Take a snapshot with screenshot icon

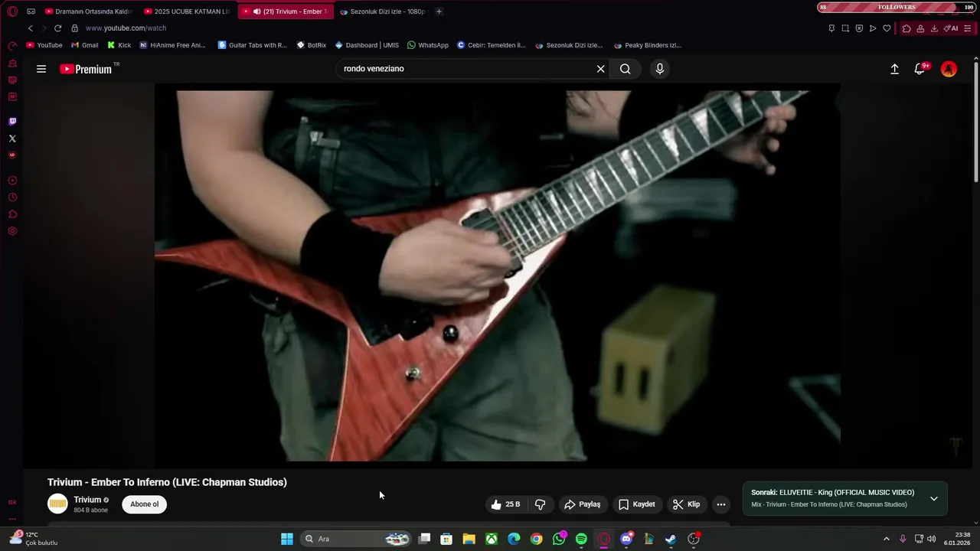[x=845, y=28]
